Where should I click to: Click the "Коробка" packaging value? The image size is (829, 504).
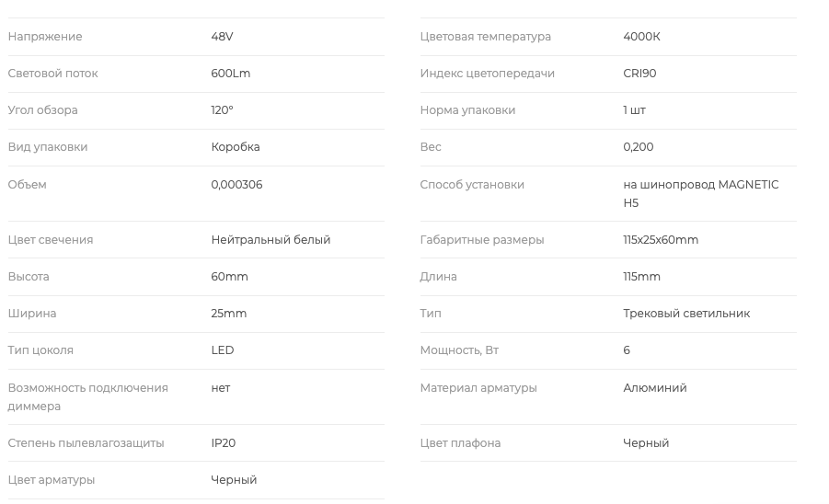point(235,147)
